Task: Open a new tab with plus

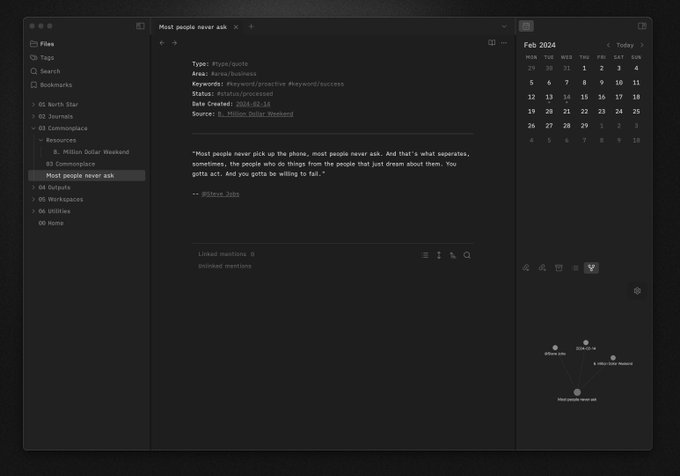Action: [x=251, y=27]
